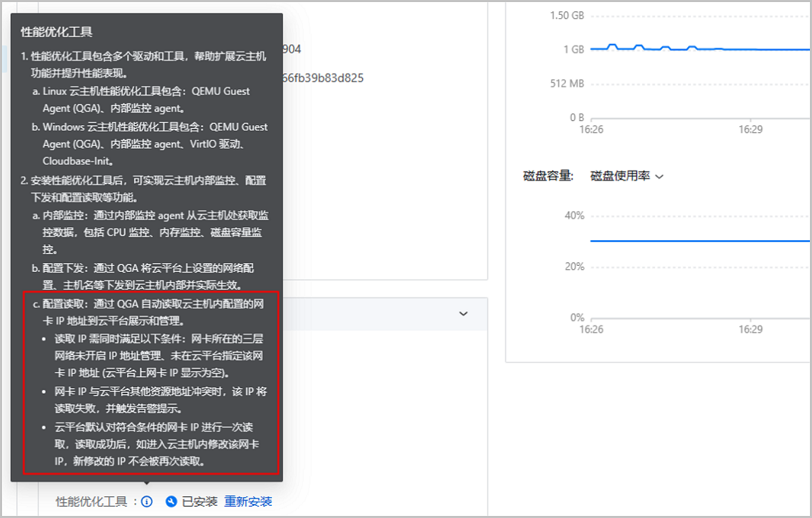Screen dimensions: 812x518
Task: Click the 性能优化工具 tooltip title
Action: click(x=57, y=32)
